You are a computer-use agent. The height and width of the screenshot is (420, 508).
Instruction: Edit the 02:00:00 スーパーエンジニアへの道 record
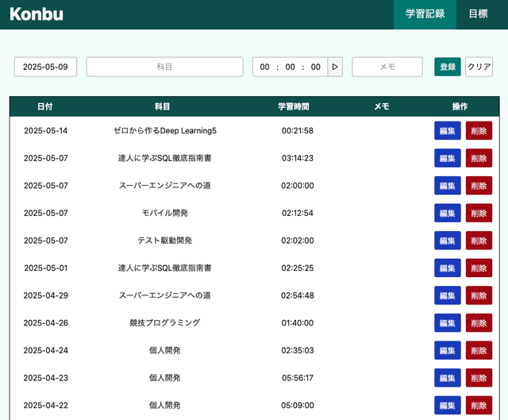pyautogui.click(x=448, y=185)
